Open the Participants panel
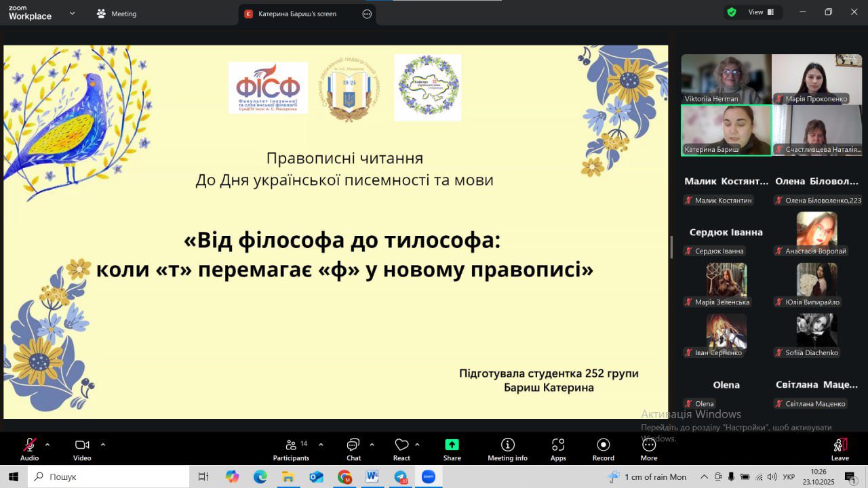Viewport: 868px width, 488px height. (x=291, y=449)
